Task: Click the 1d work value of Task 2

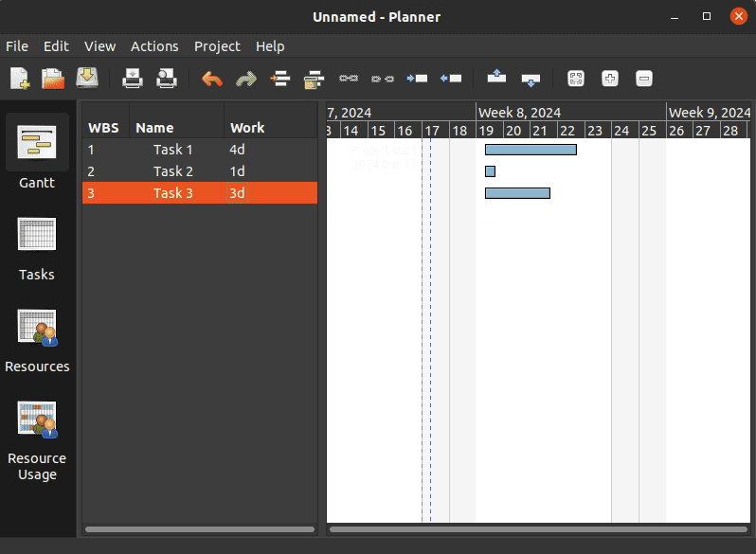Action: pyautogui.click(x=237, y=171)
